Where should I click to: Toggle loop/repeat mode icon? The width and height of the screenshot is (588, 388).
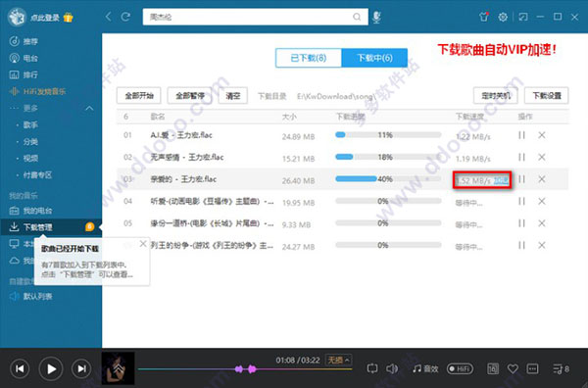(x=372, y=368)
